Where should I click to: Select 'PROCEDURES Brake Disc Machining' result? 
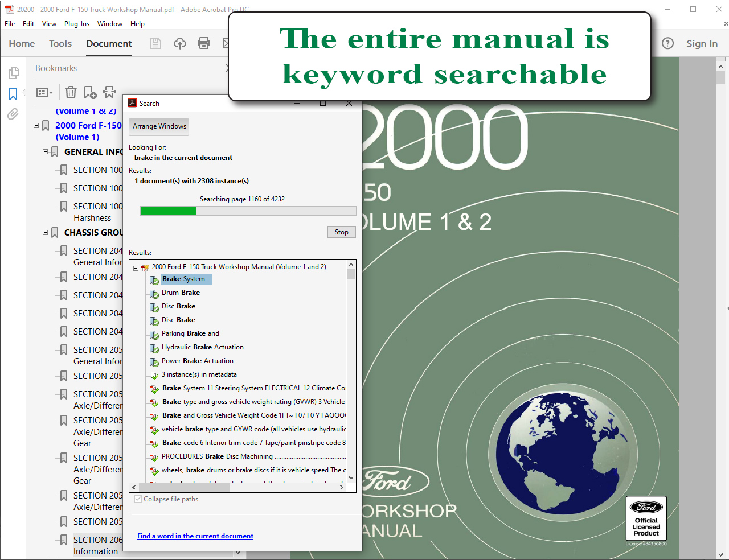point(254,456)
